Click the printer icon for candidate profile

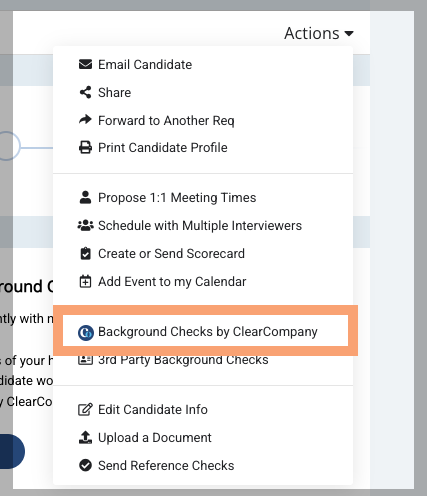(85, 147)
